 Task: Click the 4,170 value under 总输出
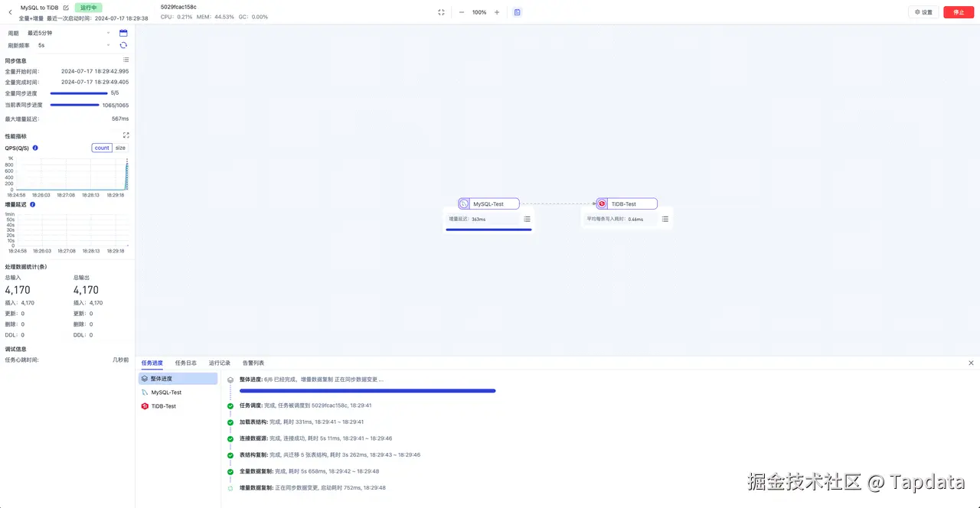86,290
